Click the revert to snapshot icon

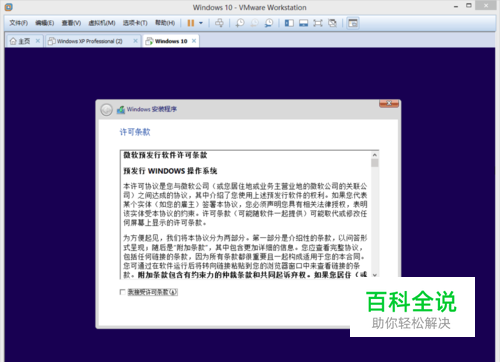pyautogui.click(x=254, y=23)
